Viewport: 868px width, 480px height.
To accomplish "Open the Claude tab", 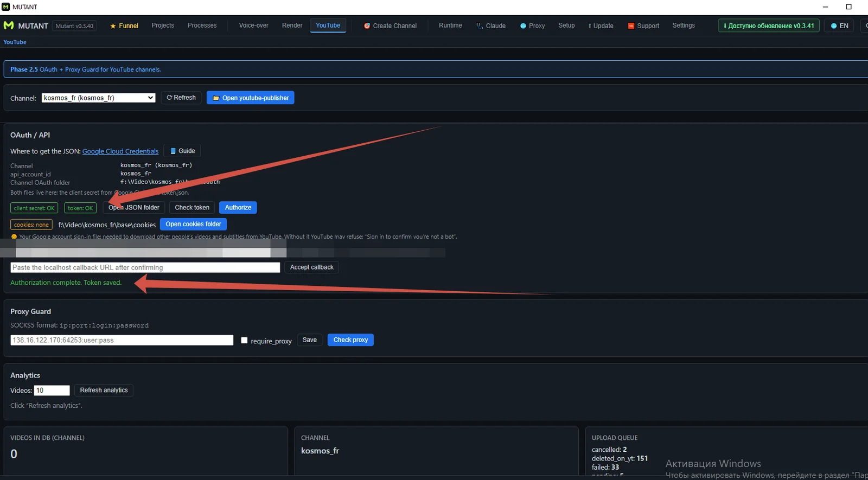I will (491, 26).
